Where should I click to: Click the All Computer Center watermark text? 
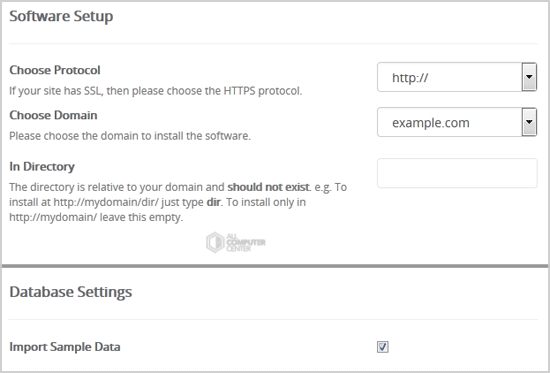246,242
